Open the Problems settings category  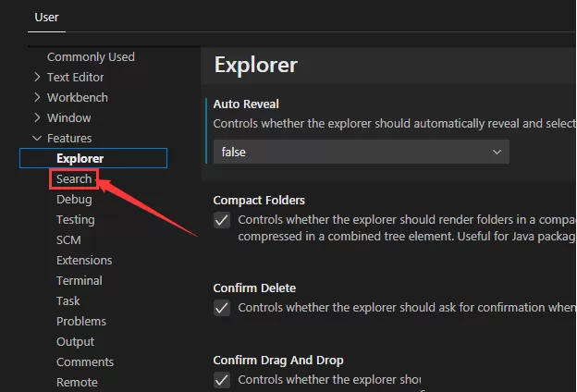[81, 322]
